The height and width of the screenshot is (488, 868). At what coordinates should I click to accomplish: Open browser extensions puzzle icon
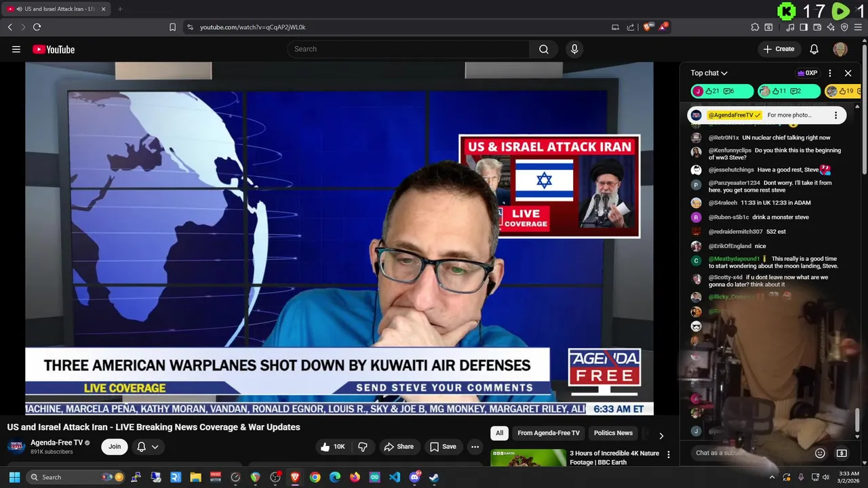point(755,27)
